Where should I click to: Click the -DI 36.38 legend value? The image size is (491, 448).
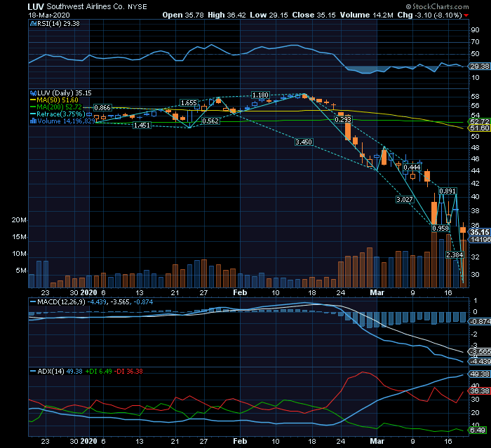click(128, 372)
